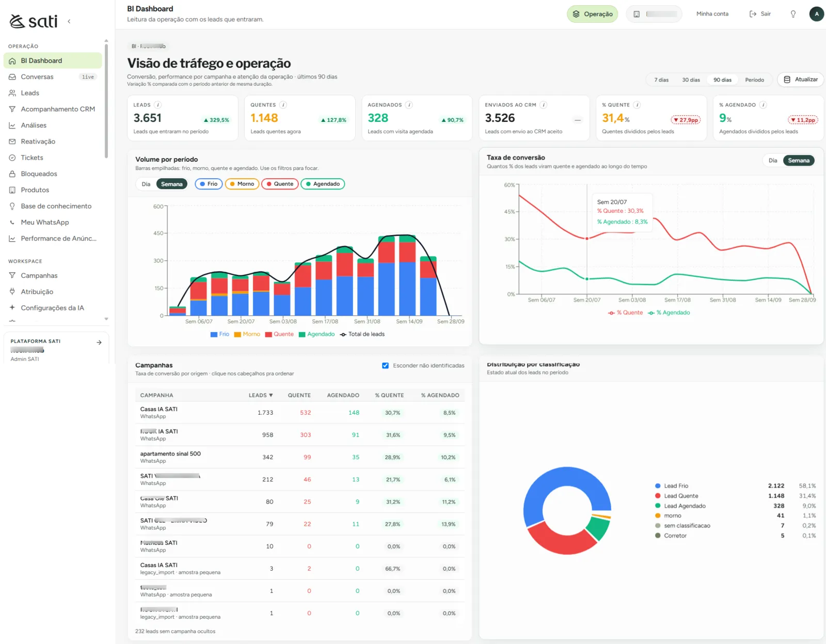Click info icon next to % AGENDADO card

(763, 105)
